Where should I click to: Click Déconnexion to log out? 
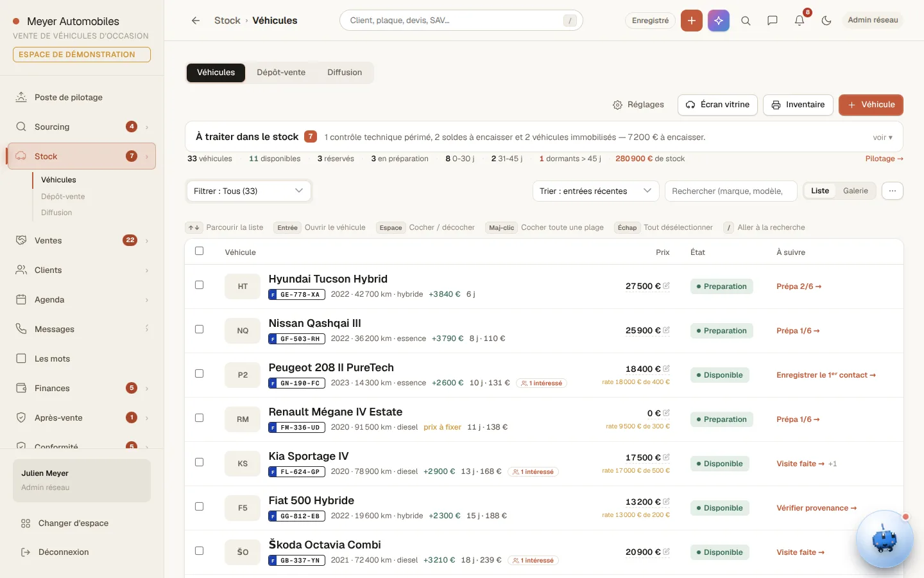(x=81, y=552)
